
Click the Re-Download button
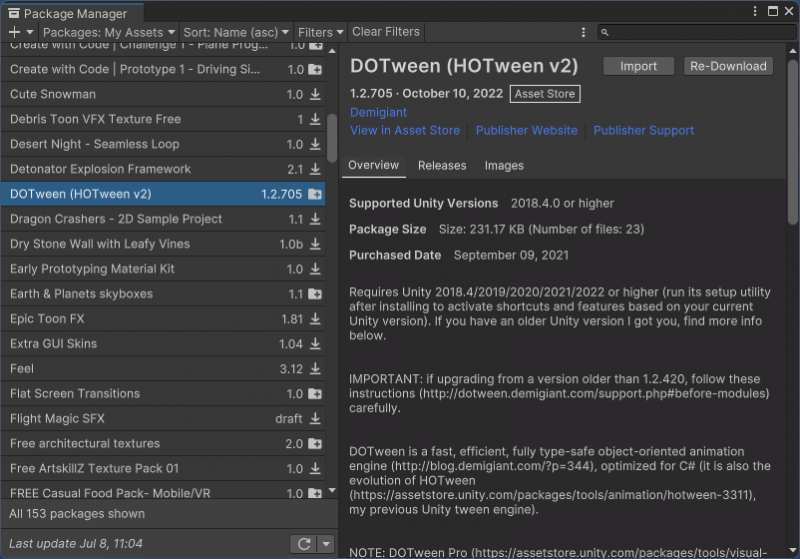click(x=728, y=66)
